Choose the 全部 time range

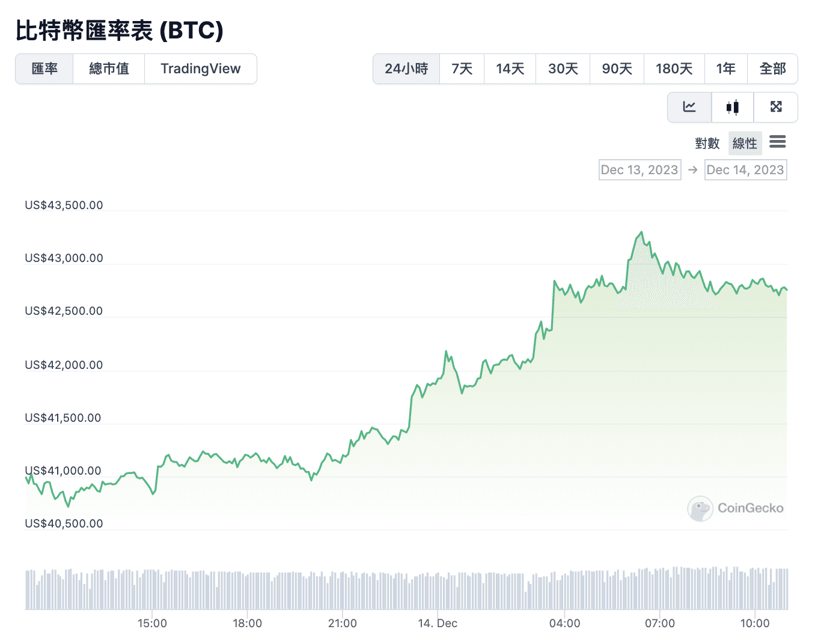point(772,69)
